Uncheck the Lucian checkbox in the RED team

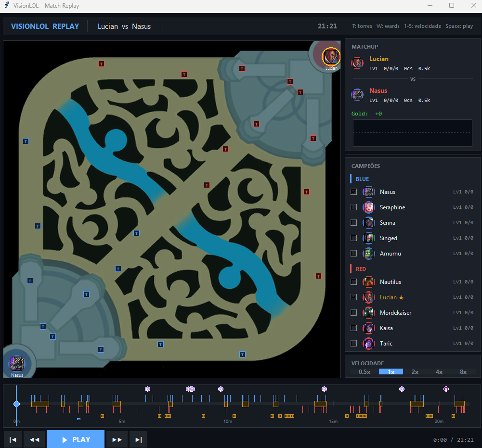coord(353,297)
